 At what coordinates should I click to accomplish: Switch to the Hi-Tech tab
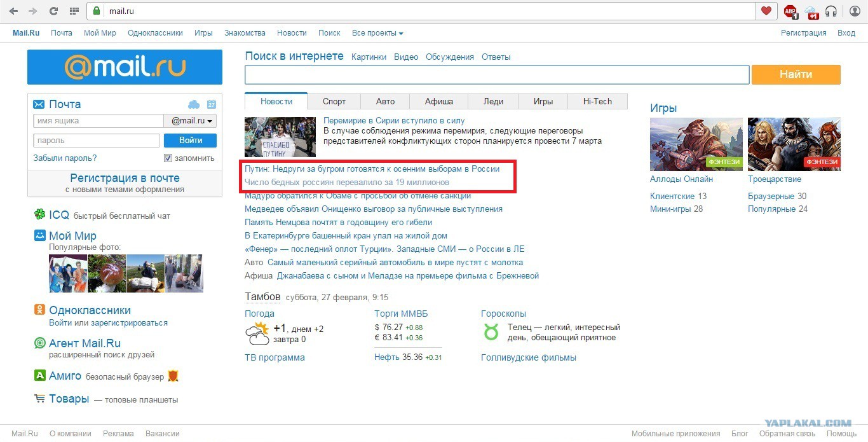598,101
